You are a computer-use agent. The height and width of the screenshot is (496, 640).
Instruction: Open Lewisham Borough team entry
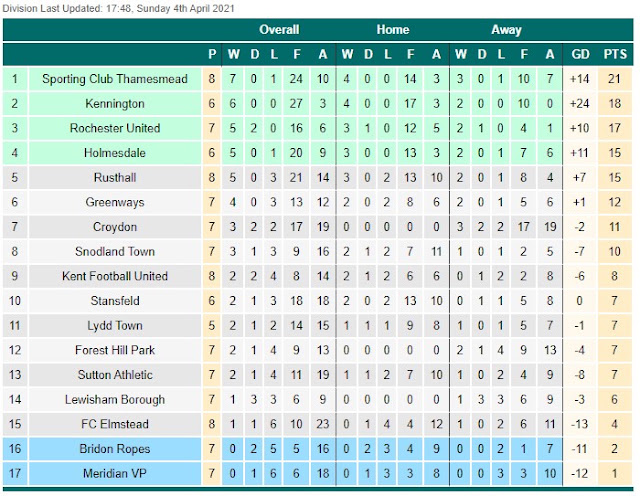(x=115, y=399)
